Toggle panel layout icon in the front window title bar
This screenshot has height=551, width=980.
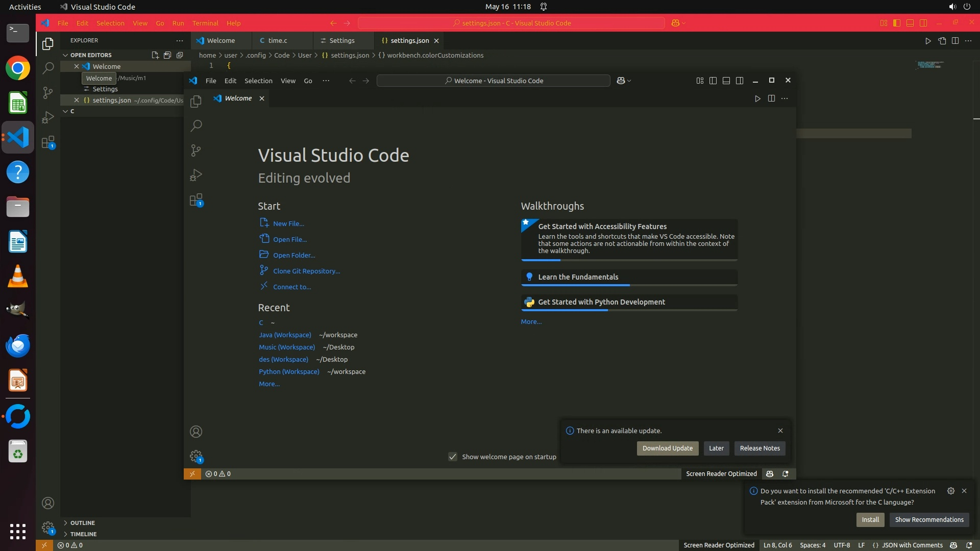[726, 81]
